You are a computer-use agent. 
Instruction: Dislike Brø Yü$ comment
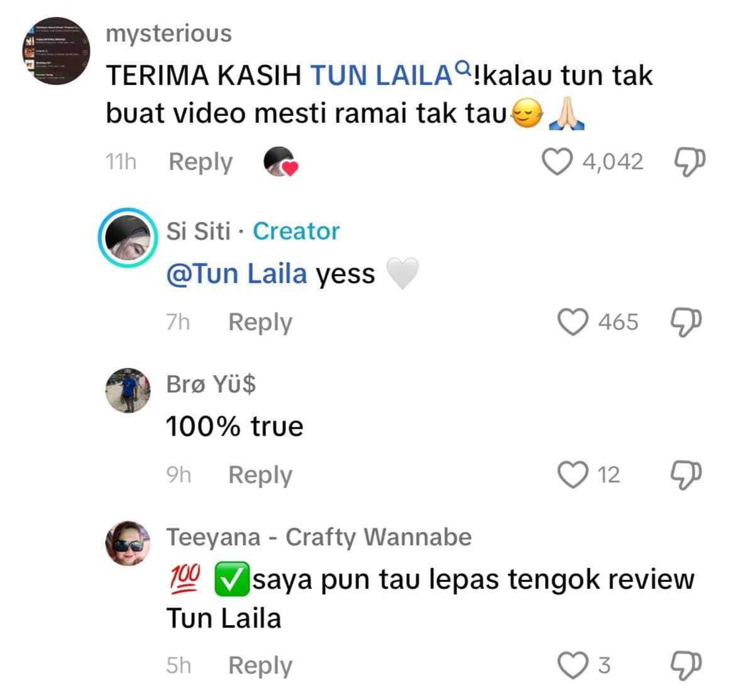[x=686, y=475]
